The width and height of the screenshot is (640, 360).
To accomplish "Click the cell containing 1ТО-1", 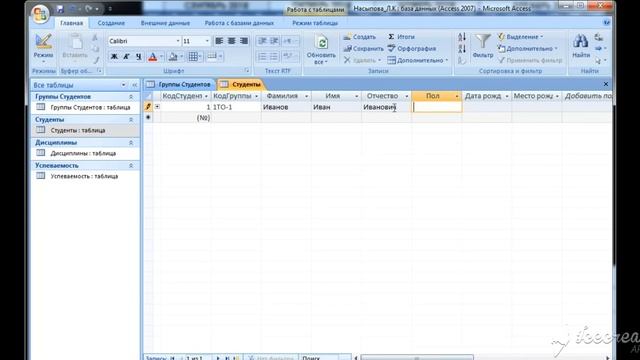I will point(236,107).
